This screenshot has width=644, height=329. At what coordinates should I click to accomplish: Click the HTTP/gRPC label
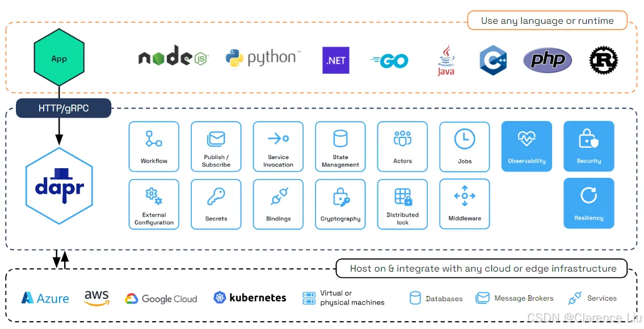(x=64, y=108)
